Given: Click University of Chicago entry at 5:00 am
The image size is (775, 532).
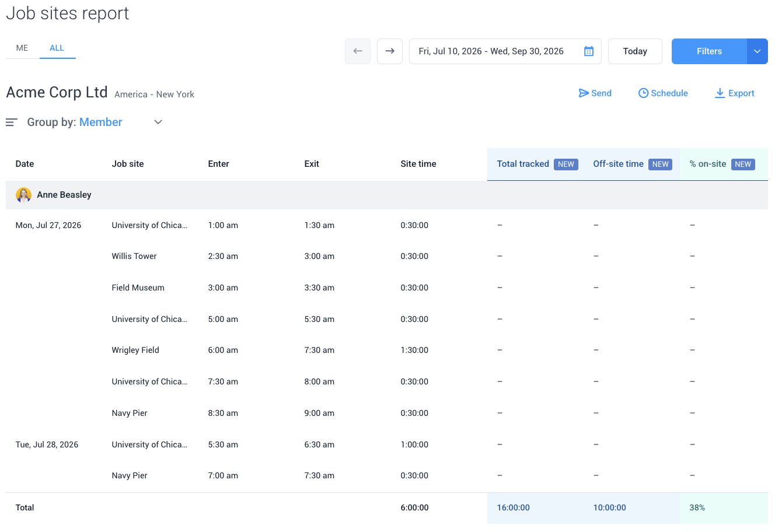Looking at the screenshot, I should [149, 319].
